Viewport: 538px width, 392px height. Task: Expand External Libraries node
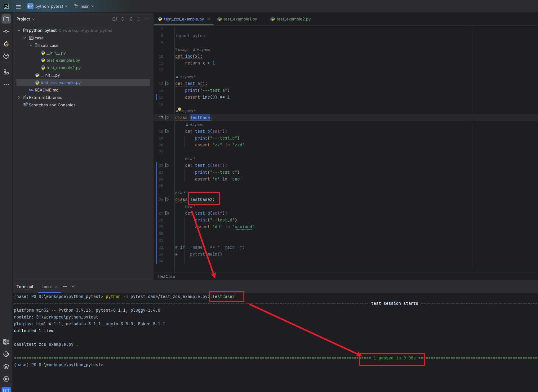coord(19,97)
